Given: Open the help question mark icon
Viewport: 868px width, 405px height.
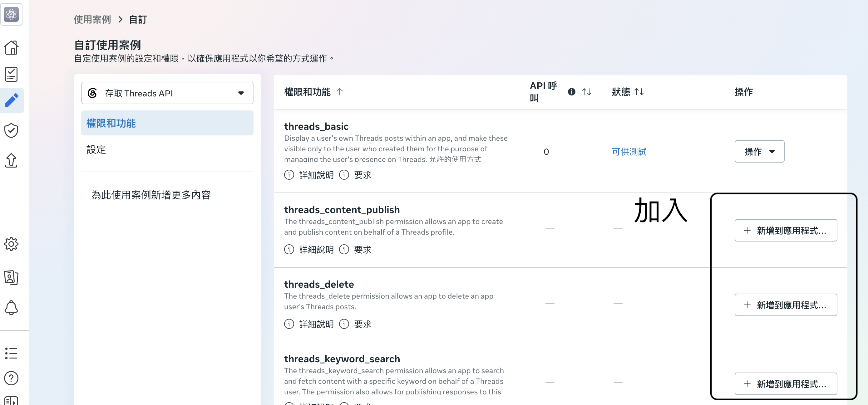Looking at the screenshot, I should [11, 378].
